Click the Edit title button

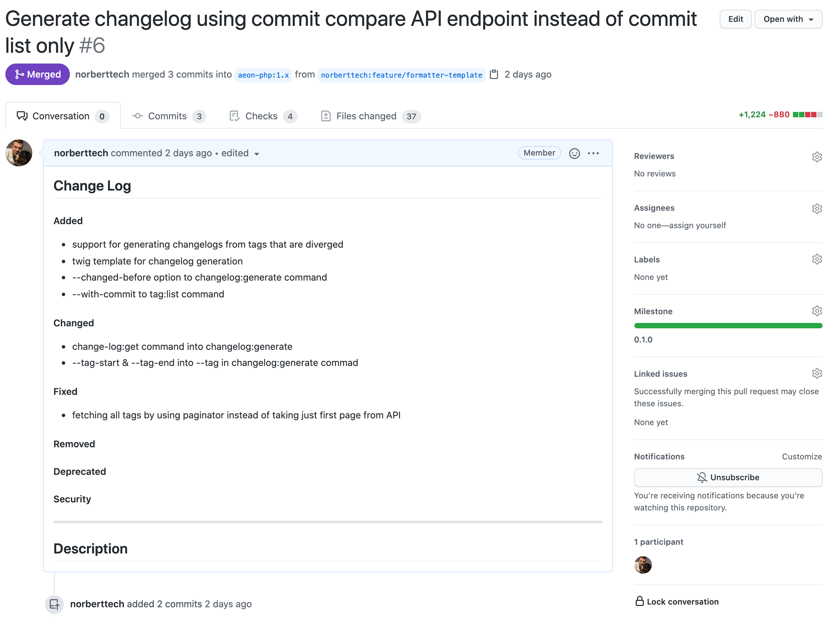tap(735, 19)
